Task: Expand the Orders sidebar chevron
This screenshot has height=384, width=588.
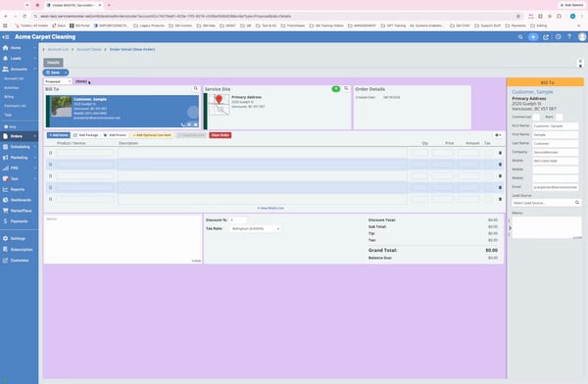Action: [x=35, y=136]
